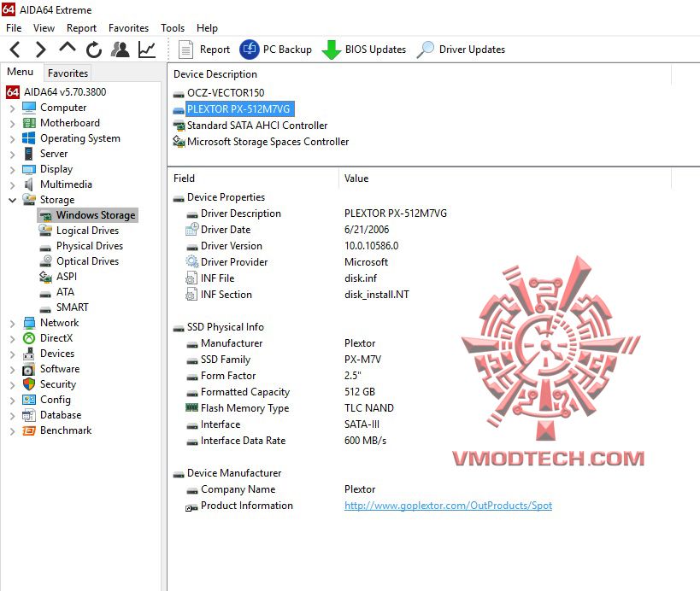Open Logical Drives under Storage
Screen dimensions: 700x591
pos(87,231)
